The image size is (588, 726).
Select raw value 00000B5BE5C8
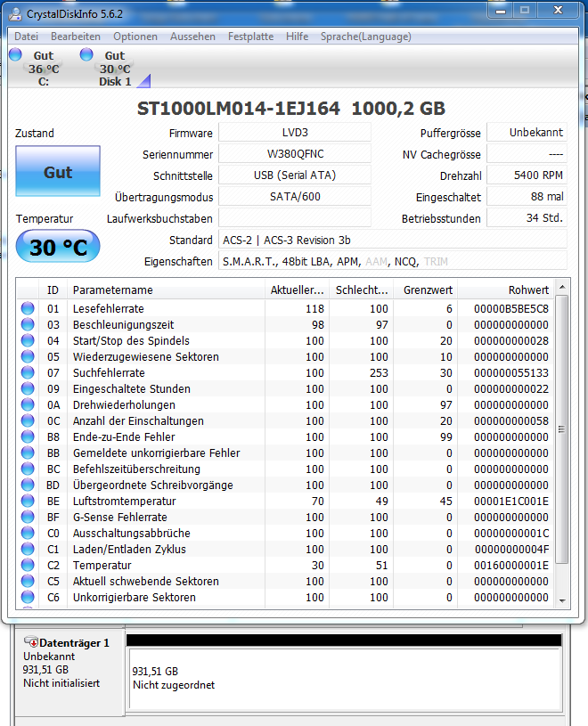coord(511,309)
